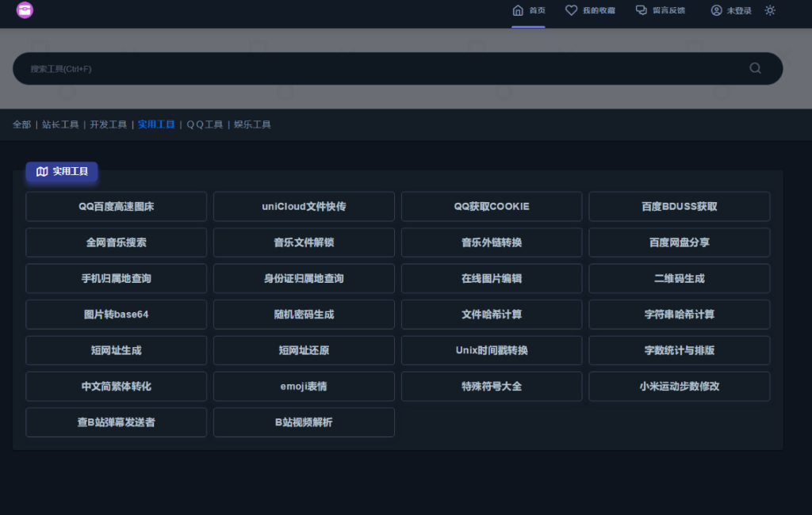The image size is (812, 515).
Task: Open 字数统计与排版 tool
Action: click(x=680, y=350)
